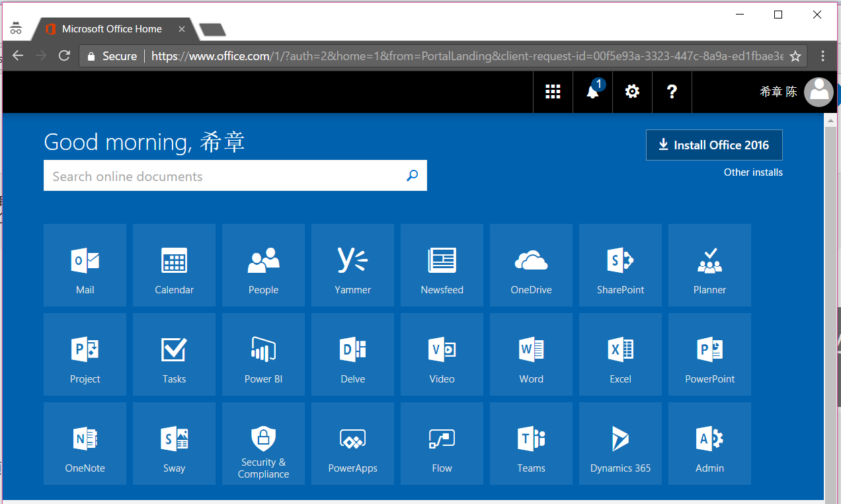
Task: Open the Planner app tile
Action: 709,265
